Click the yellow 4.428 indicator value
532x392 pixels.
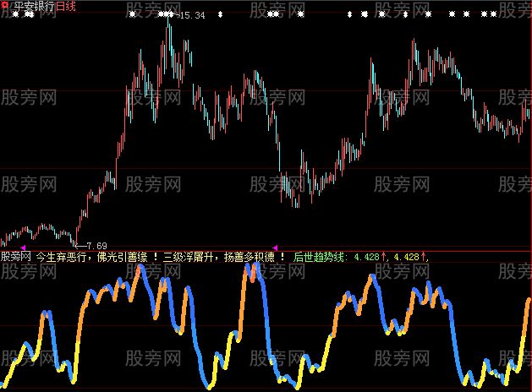pos(407,257)
